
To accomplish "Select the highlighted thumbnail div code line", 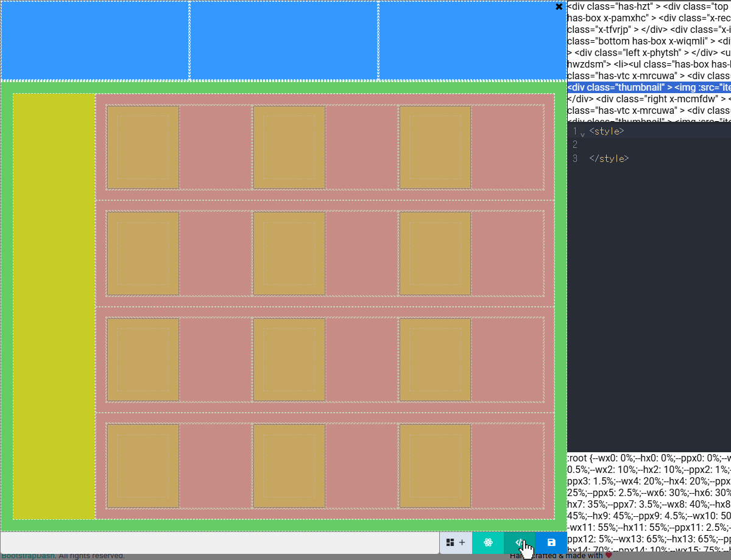I will click(649, 87).
